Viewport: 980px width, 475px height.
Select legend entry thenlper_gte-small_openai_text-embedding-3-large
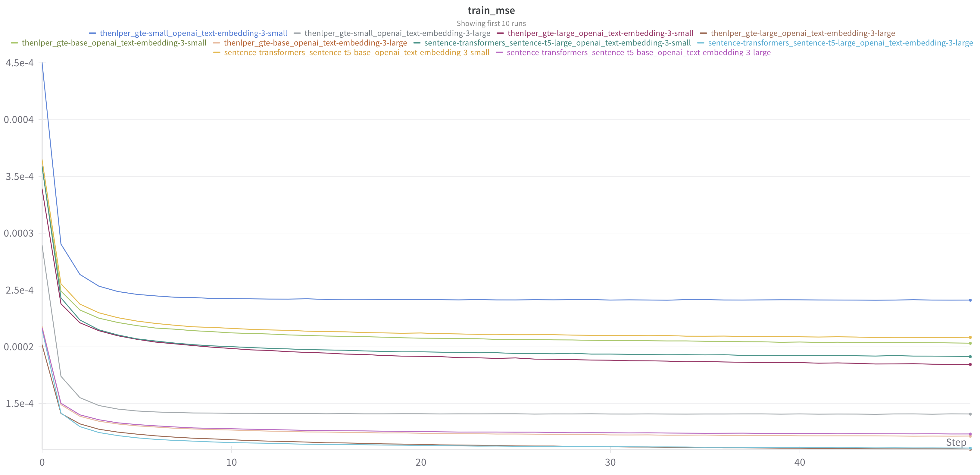(397, 33)
